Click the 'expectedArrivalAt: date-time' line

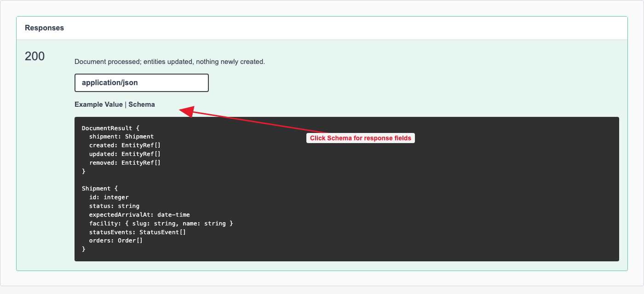click(139, 215)
